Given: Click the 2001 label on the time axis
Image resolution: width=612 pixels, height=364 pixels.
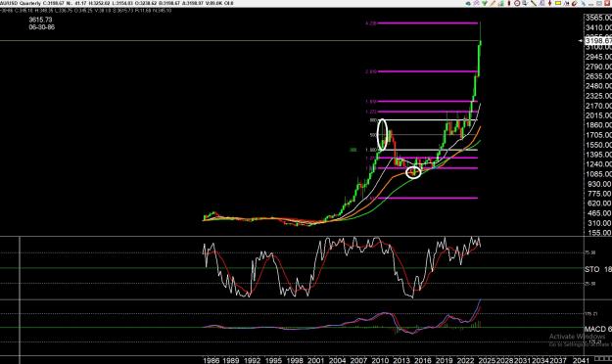Looking at the screenshot, I should [315, 360].
